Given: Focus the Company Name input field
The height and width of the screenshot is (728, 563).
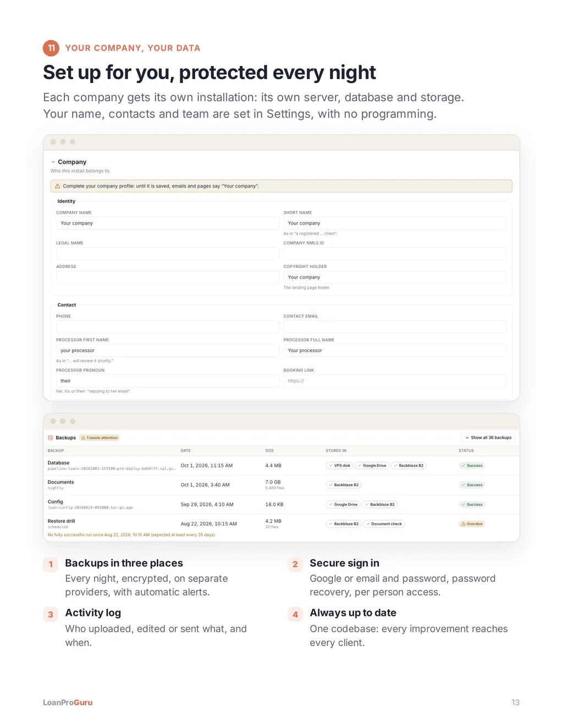Looking at the screenshot, I should click(168, 223).
